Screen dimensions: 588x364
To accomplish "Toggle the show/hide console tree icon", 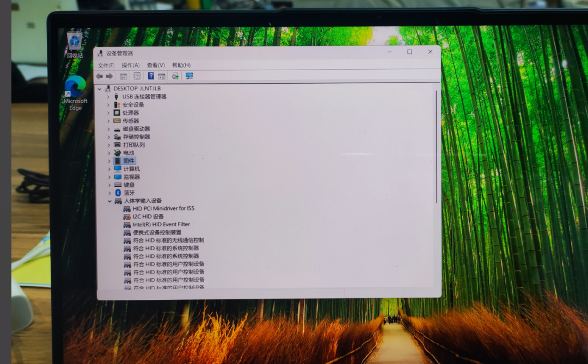I will pyautogui.click(x=123, y=77).
